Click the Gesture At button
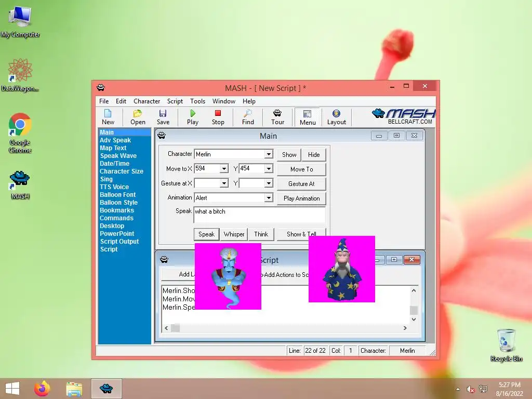 pyautogui.click(x=302, y=183)
